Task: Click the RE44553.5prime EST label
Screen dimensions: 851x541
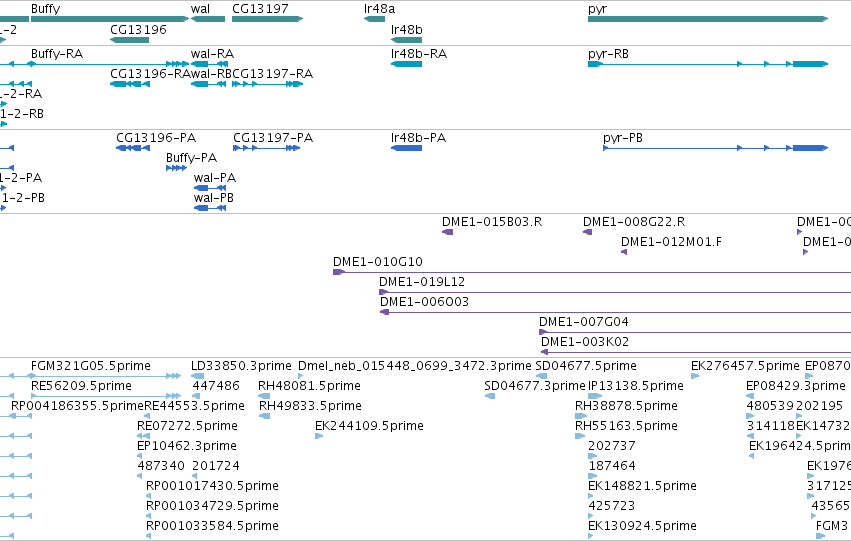Action: coord(194,406)
